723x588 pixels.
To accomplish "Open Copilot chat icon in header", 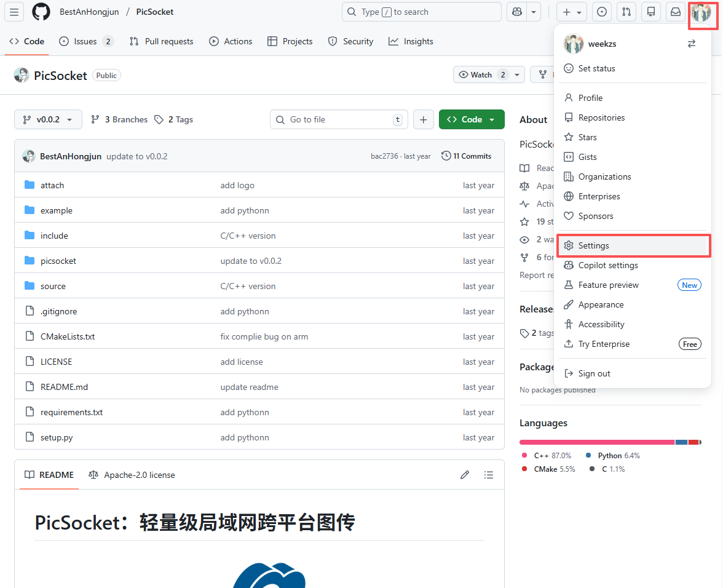I will pyautogui.click(x=517, y=12).
